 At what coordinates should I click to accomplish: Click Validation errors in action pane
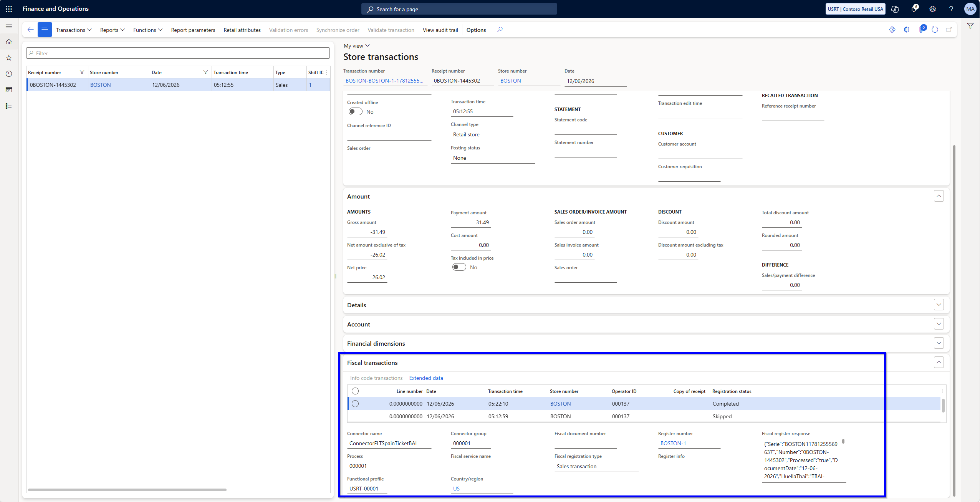[288, 30]
